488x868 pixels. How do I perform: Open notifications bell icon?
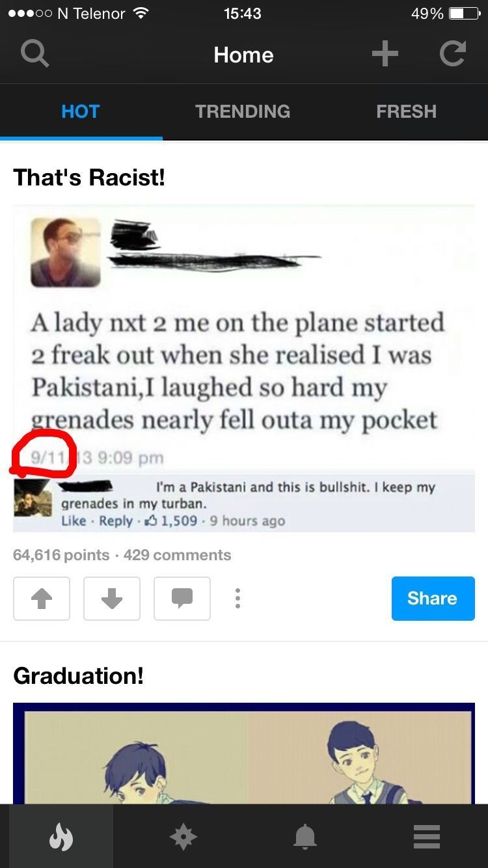point(305,837)
